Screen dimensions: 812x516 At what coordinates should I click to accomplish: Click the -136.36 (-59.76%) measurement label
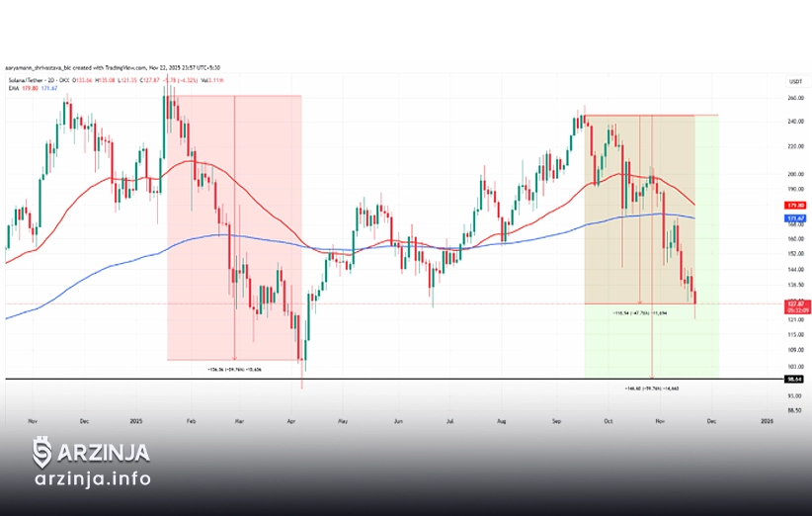click(233, 369)
